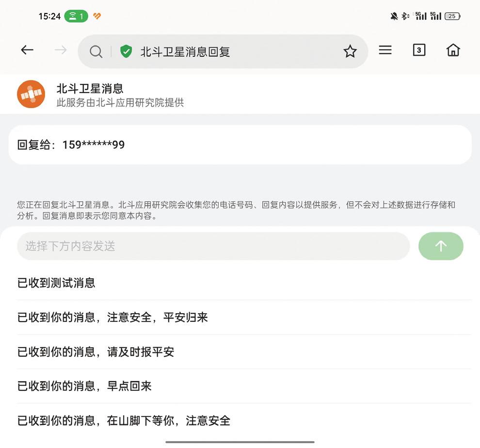
Task: Click the search magnifier icon
Action: [x=96, y=50]
